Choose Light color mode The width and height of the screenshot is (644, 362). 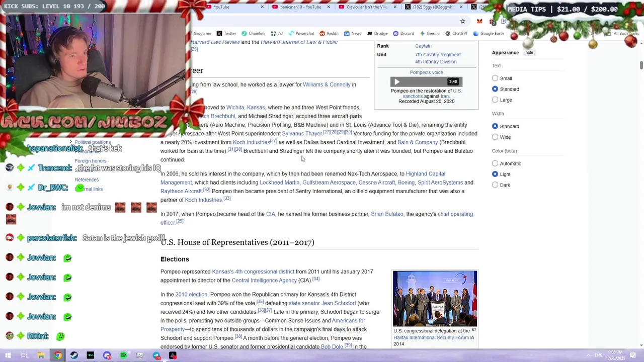pos(495,174)
